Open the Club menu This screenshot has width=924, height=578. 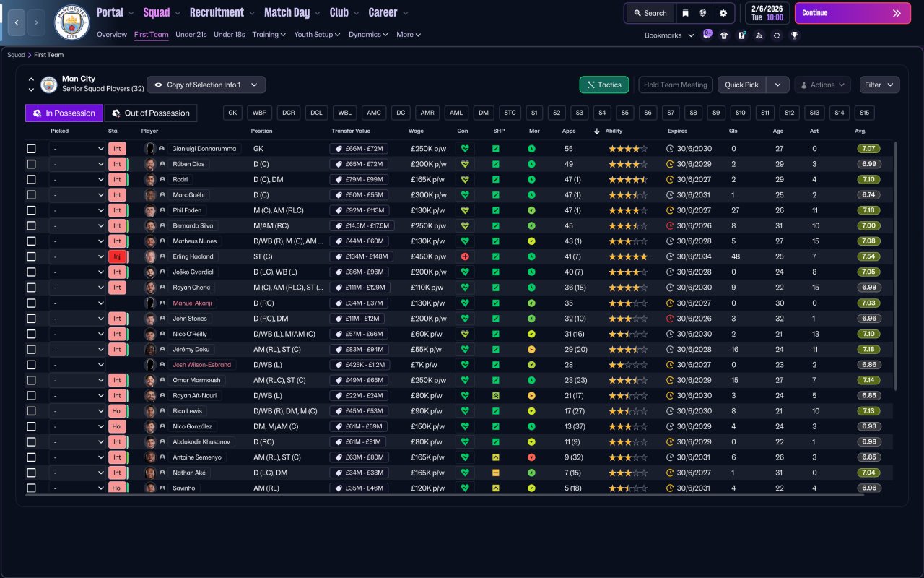[x=344, y=12]
